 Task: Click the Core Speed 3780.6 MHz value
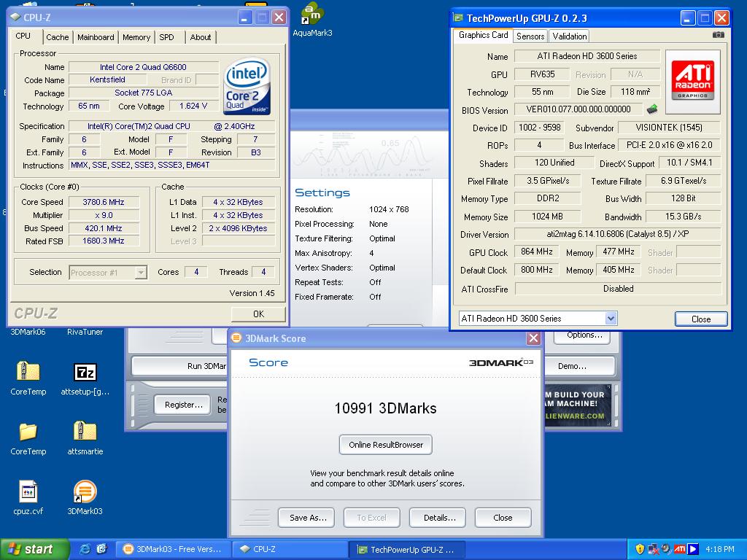104,202
